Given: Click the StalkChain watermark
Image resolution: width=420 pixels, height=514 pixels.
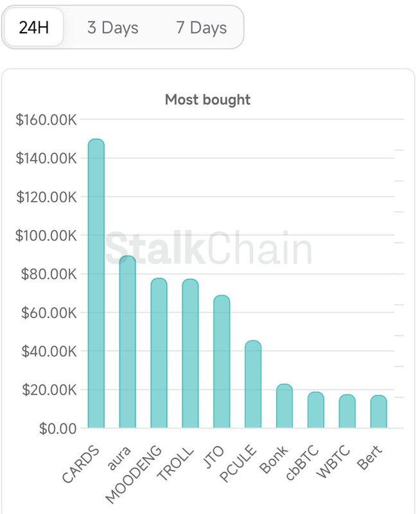Looking at the screenshot, I should [209, 249].
